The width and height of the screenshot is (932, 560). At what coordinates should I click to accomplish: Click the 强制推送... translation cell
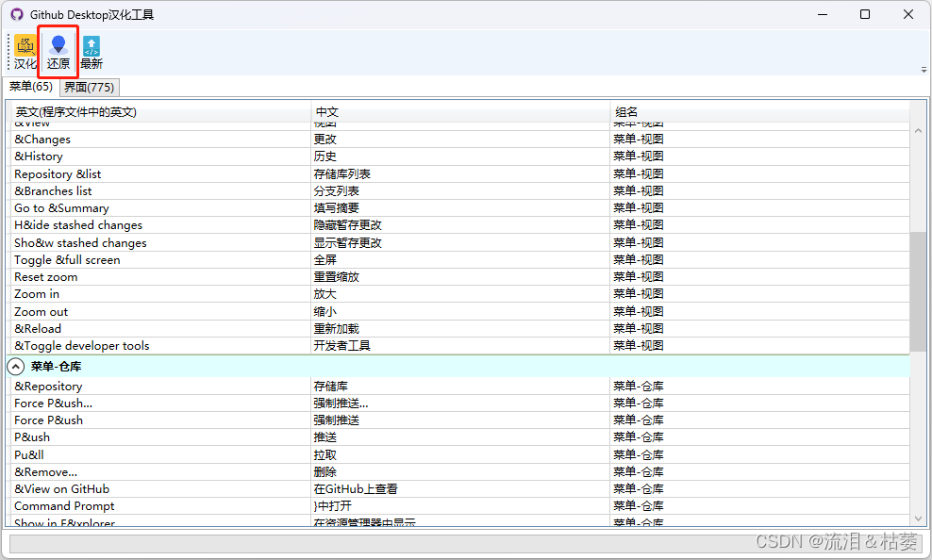click(460, 404)
